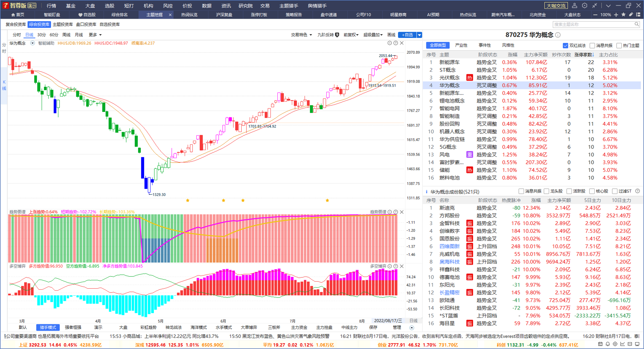644x349 pixels.
Task: Check the 活跃股 filter checkbox
Action: coord(569,191)
